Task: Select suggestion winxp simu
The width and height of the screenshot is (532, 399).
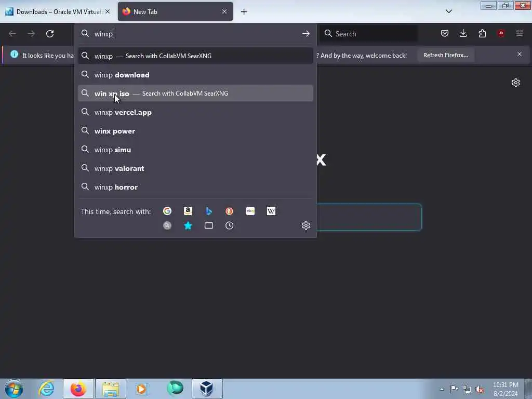Action: tap(195, 150)
